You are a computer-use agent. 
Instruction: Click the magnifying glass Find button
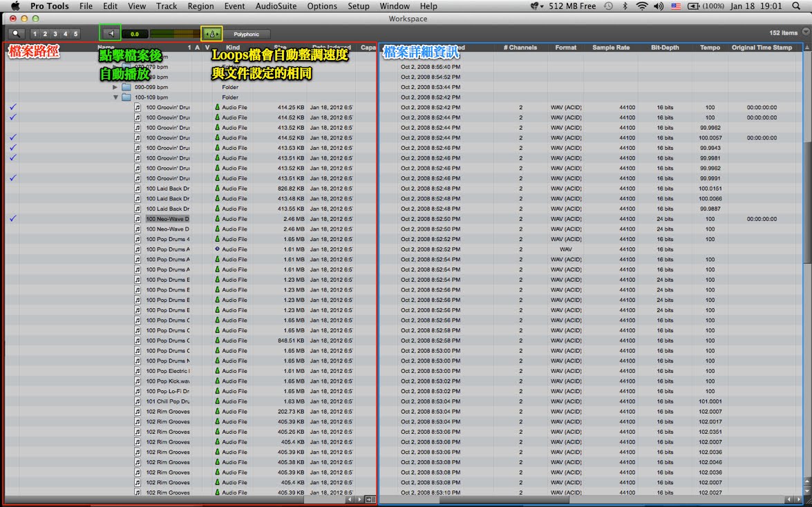point(16,34)
